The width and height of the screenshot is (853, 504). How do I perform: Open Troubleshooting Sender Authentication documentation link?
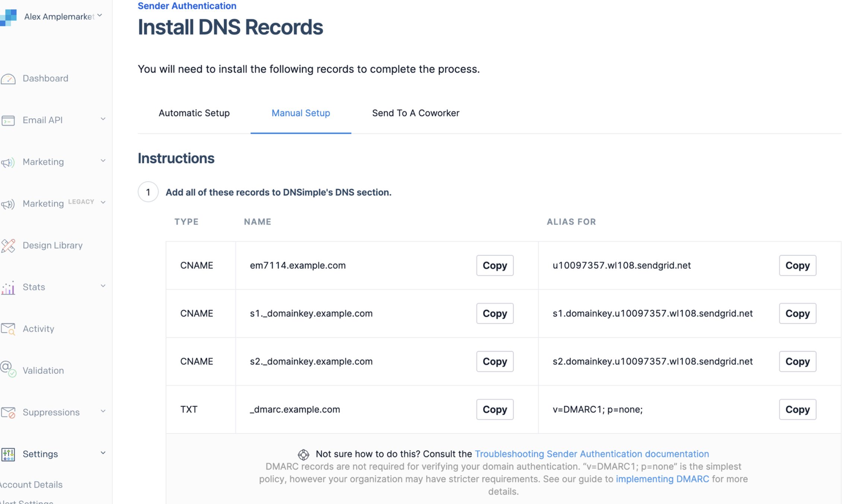point(592,454)
